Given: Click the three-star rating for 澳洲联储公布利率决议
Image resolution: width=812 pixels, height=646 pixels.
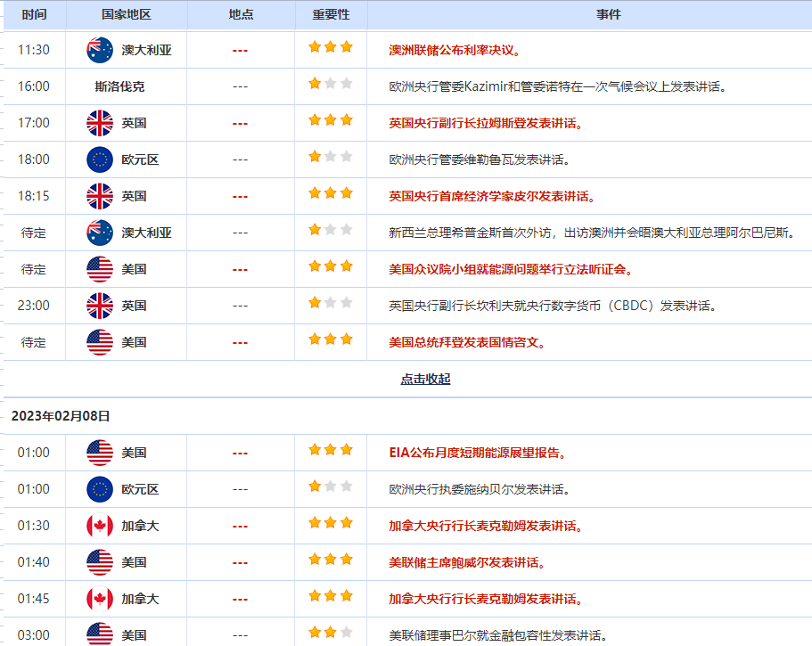Looking at the screenshot, I should click(x=331, y=47).
